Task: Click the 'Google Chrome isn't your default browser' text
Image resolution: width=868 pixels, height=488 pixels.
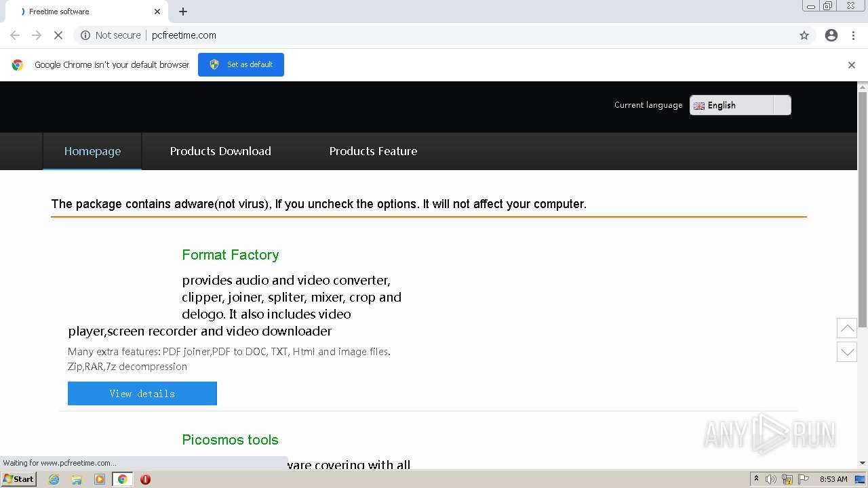Action: [x=112, y=65]
